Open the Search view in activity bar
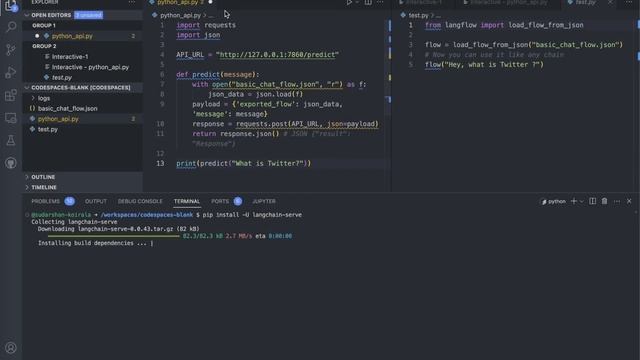Image resolution: width=640 pixels, height=360 pixels. pos(11,27)
